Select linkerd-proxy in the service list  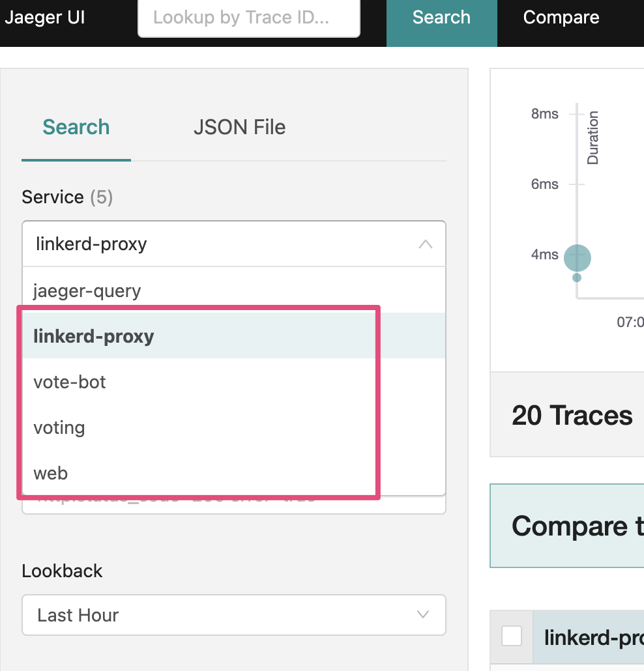click(234, 336)
